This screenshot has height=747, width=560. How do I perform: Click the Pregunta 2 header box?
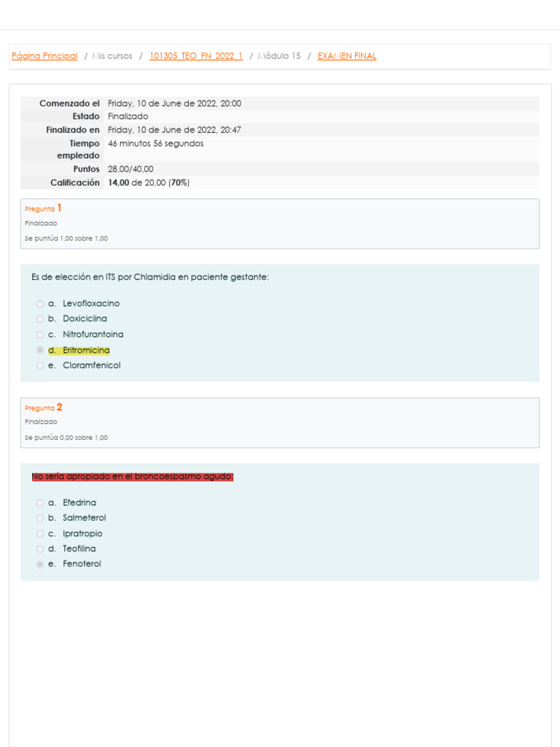click(280, 422)
